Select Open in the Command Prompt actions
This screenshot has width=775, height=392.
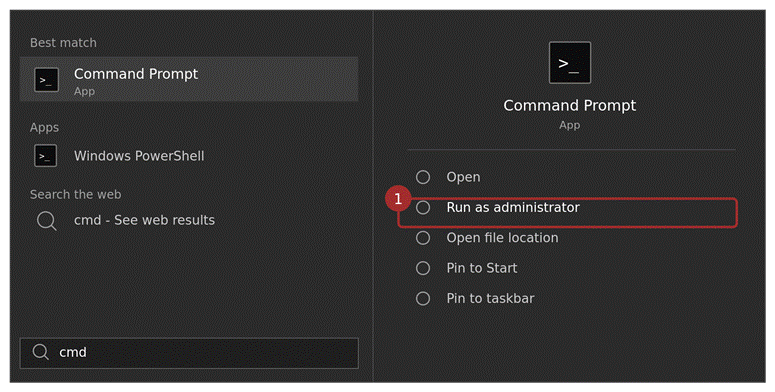463,177
